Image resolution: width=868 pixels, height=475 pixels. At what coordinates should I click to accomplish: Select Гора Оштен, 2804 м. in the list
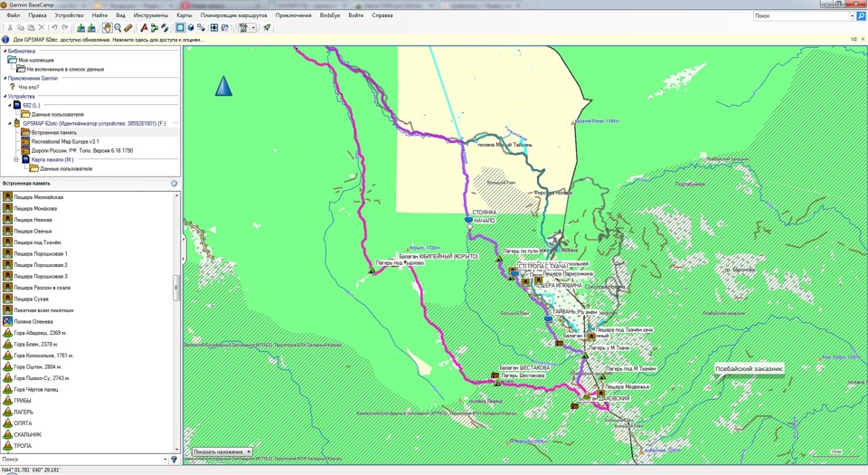pyautogui.click(x=38, y=366)
